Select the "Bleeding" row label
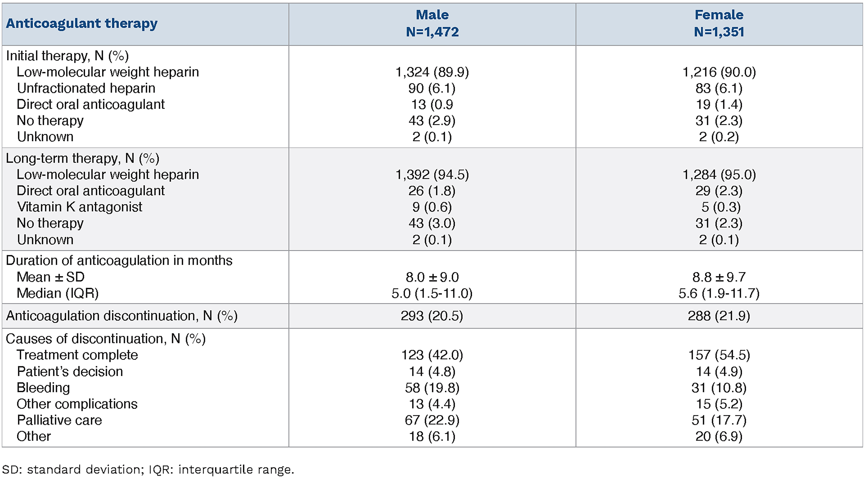This screenshot has width=868, height=479. click(x=43, y=388)
